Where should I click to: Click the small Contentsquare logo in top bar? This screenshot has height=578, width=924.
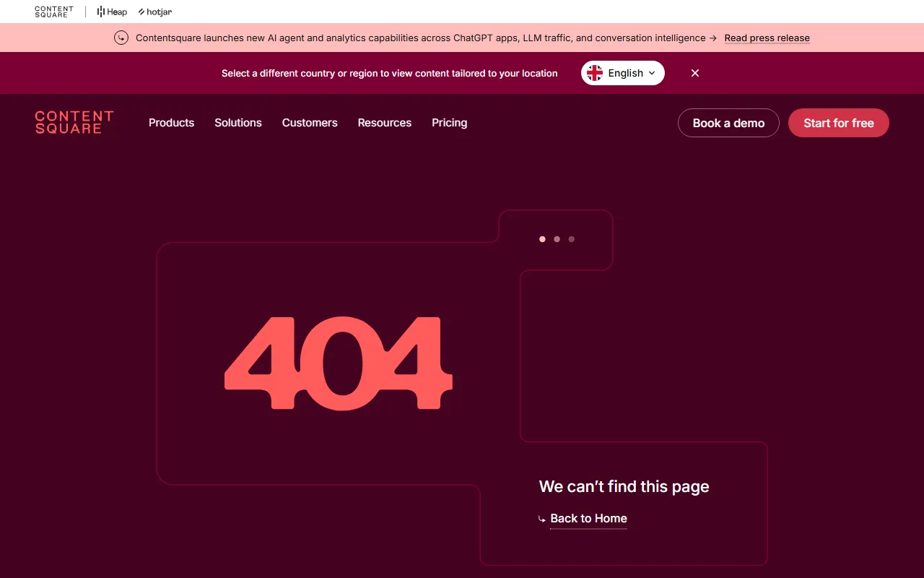54,12
